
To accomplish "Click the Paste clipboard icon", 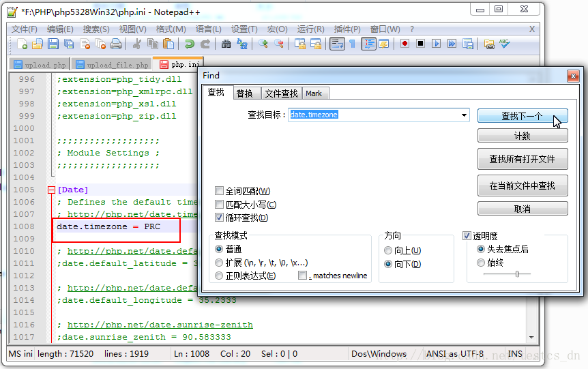I will [168, 44].
